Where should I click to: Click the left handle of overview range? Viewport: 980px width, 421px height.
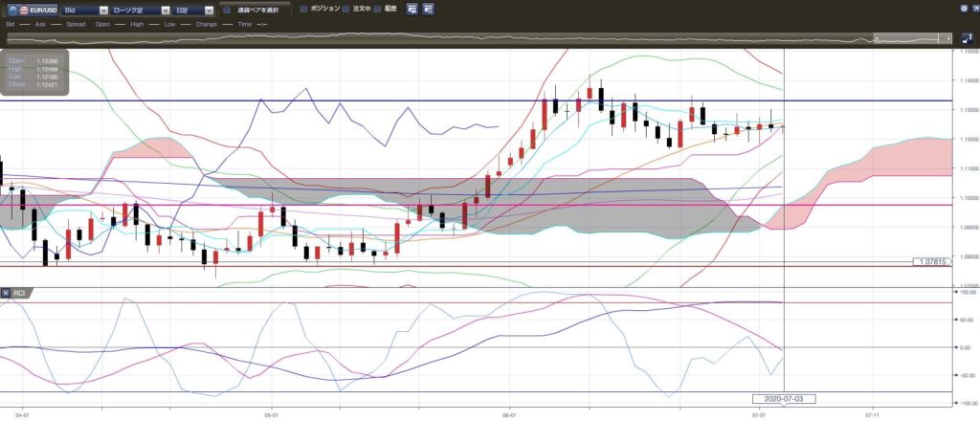click(875, 38)
